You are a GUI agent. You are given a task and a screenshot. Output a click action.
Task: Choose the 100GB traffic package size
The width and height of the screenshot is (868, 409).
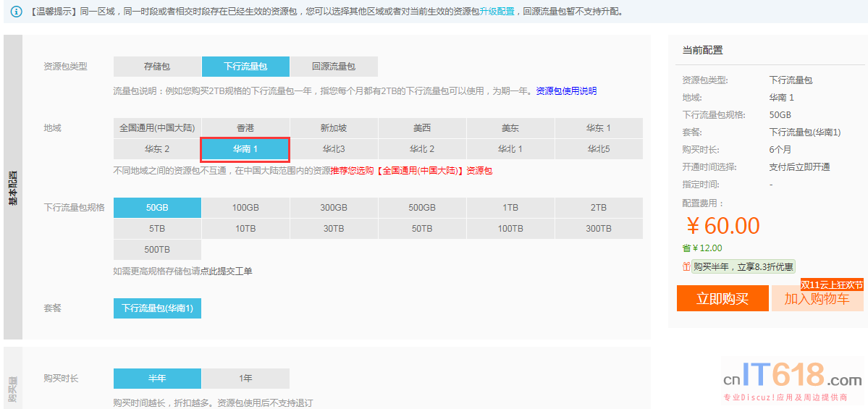tap(245, 208)
